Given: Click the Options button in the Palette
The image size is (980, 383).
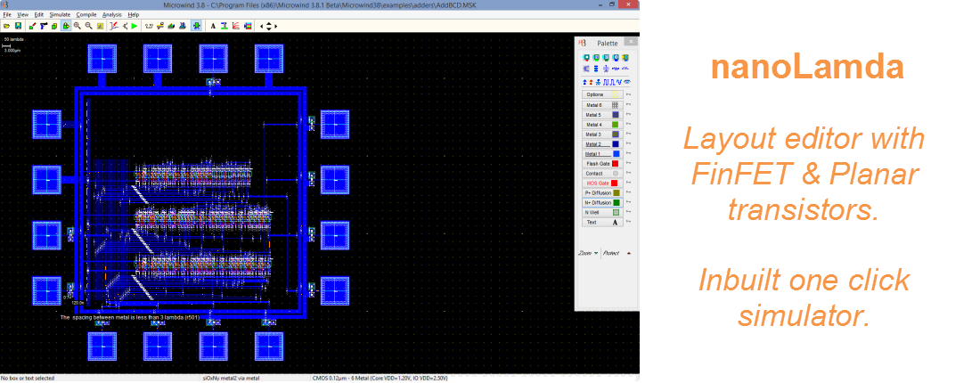Looking at the screenshot, I should click(x=602, y=94).
